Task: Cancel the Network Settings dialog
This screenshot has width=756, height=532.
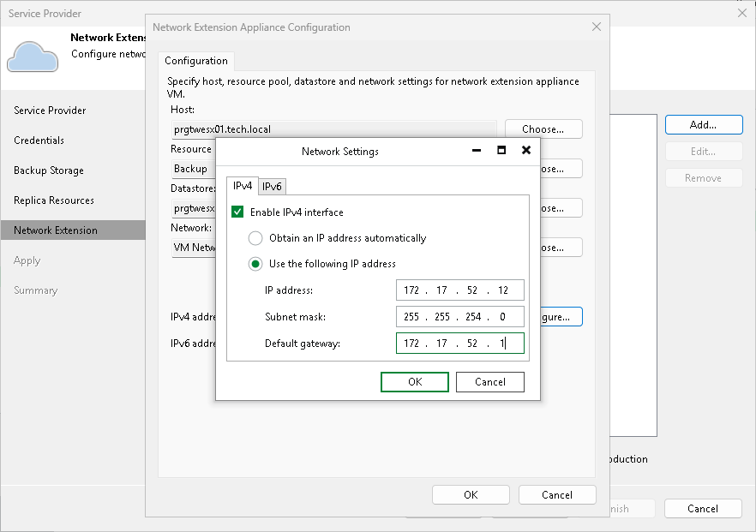Action: (489, 381)
